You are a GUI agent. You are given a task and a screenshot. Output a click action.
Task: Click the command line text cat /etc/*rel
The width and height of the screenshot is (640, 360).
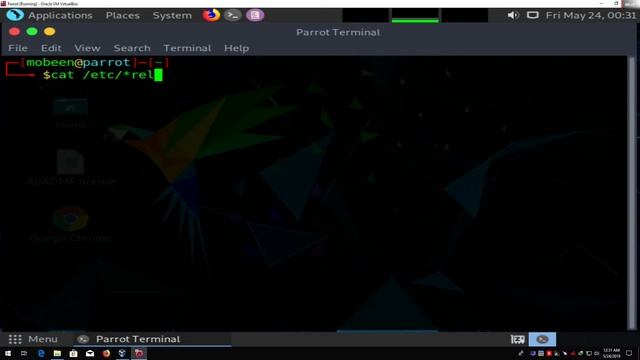coord(103,75)
